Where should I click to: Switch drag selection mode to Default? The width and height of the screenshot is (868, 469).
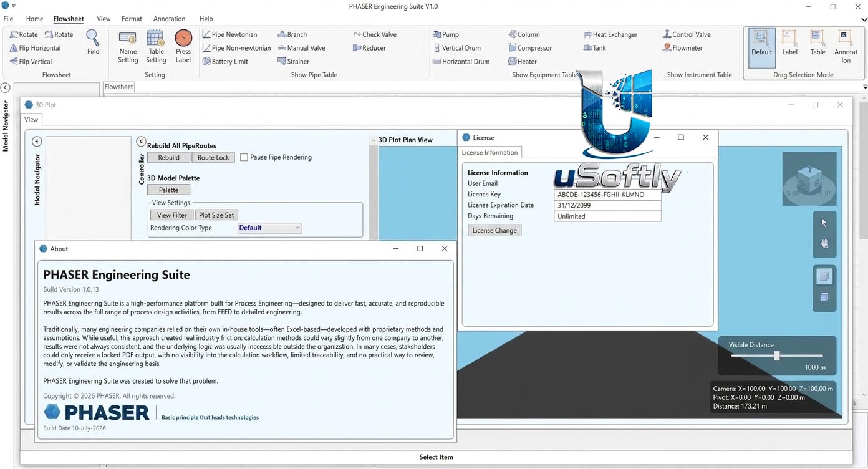(x=761, y=47)
